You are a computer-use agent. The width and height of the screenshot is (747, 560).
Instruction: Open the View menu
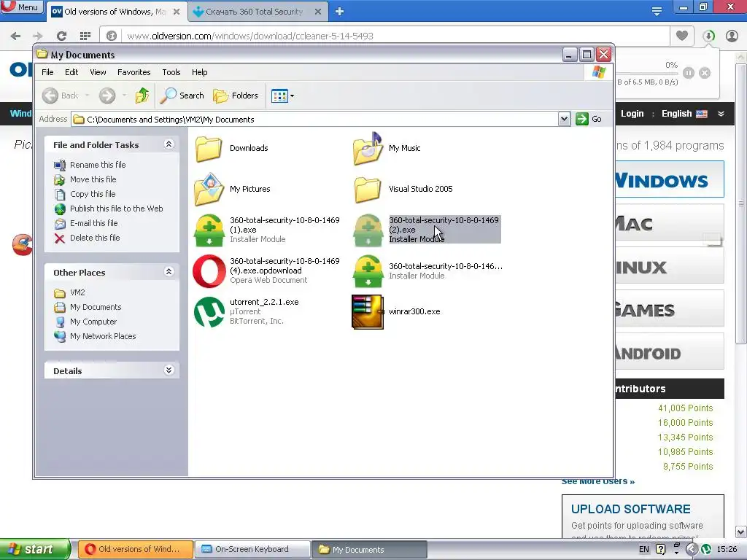click(98, 72)
